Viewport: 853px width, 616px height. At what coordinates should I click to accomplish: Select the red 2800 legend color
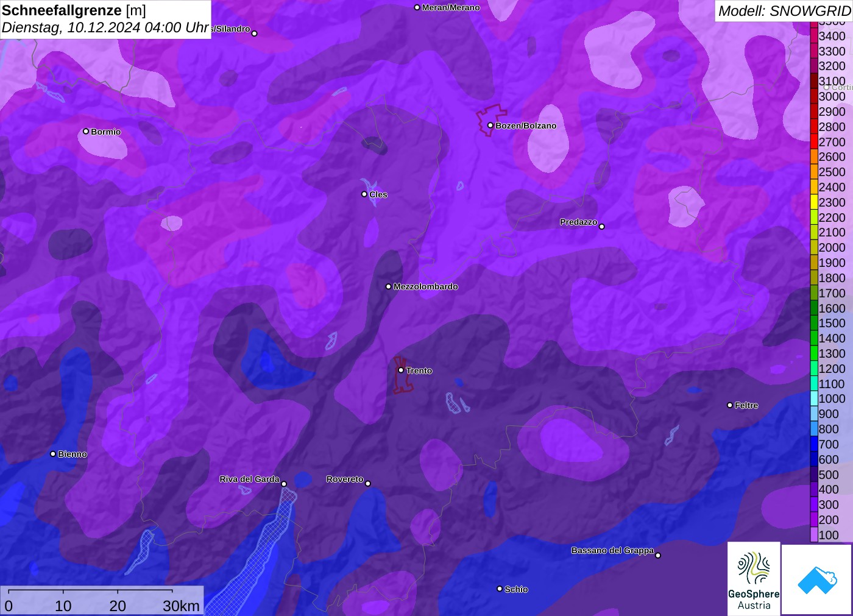[814, 127]
